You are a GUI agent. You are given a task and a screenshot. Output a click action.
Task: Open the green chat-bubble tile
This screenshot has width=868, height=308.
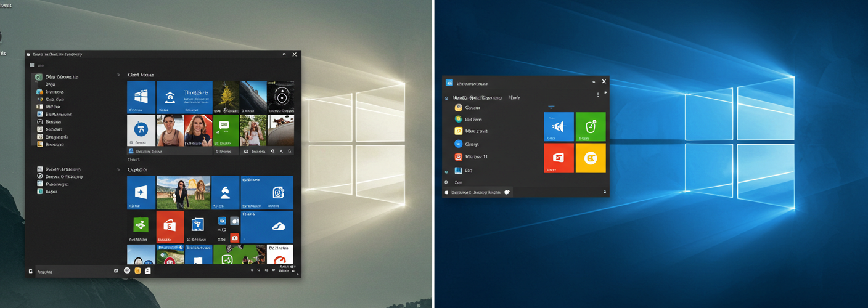pos(226,131)
